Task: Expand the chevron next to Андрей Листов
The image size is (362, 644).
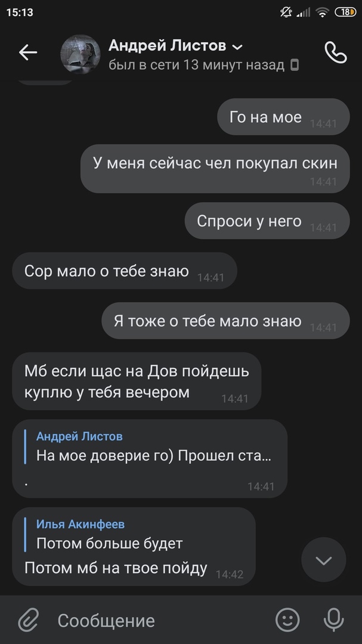Action: pyautogui.click(x=237, y=47)
